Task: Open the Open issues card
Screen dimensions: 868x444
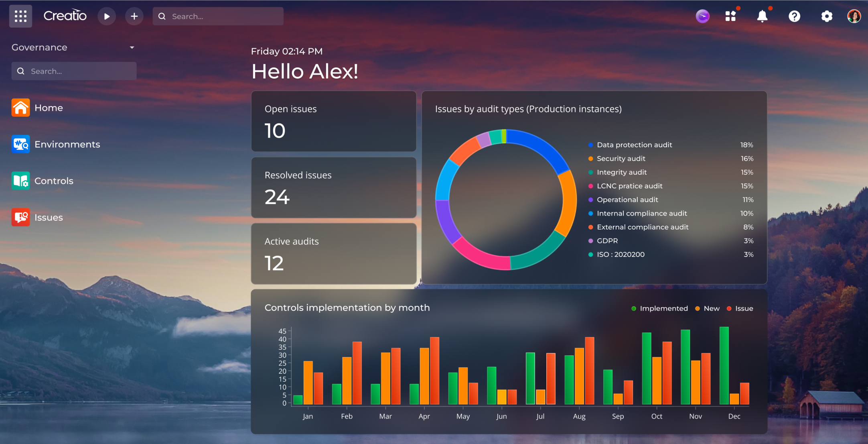Action: point(333,121)
